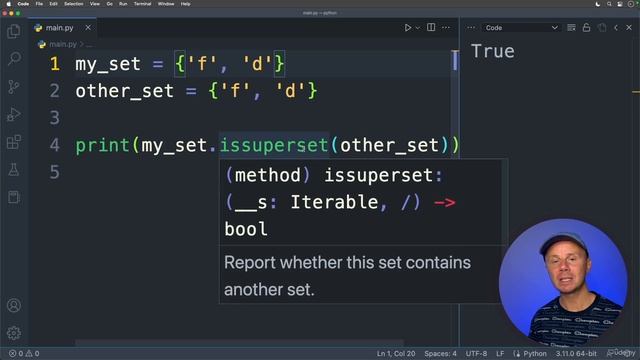Open the Source Control view
640x360 pixels.
pyautogui.click(x=14, y=87)
